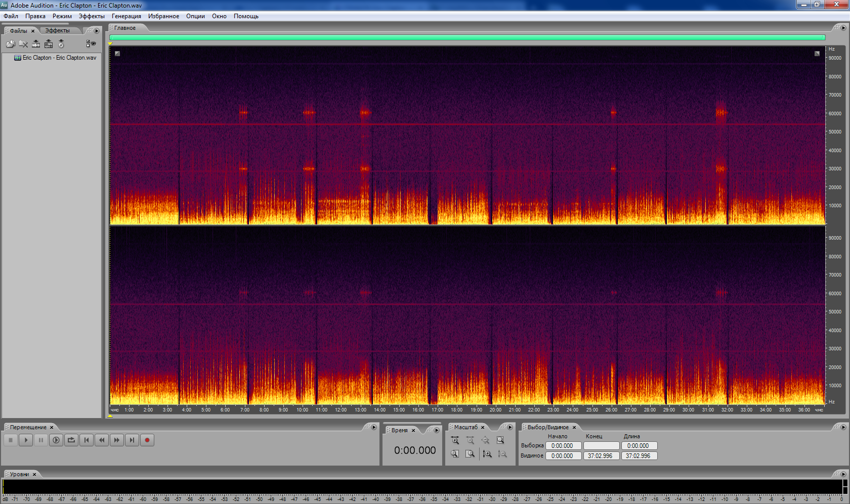Select the Файлы tab
The width and height of the screenshot is (850, 504).
pos(19,31)
